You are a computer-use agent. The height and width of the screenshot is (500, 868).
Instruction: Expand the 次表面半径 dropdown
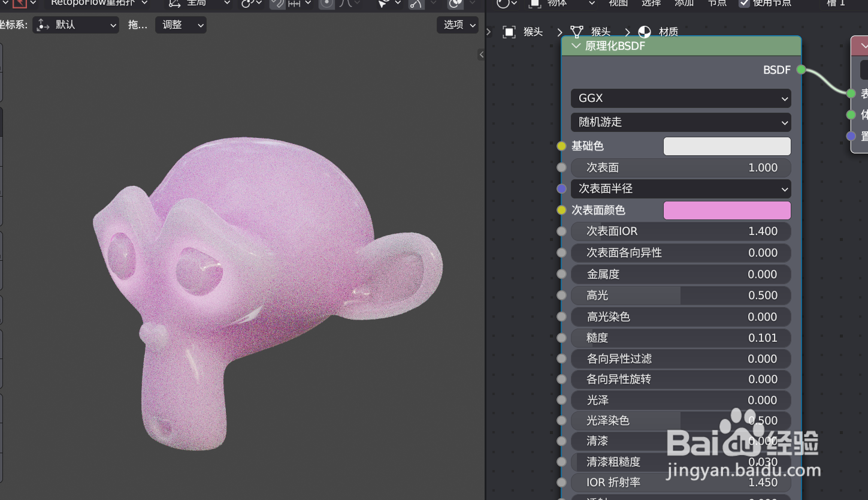681,189
